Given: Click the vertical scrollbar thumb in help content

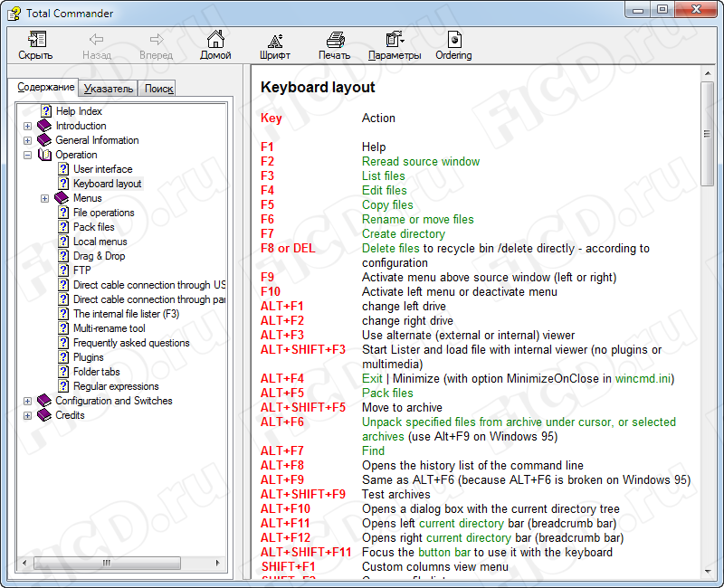Looking at the screenshot, I should pos(707,134).
